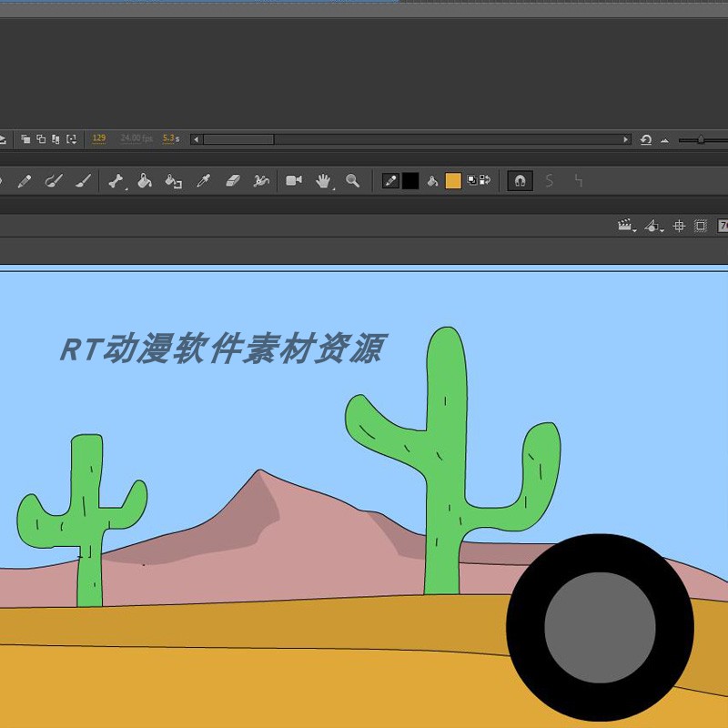Click the Center Stage icon
The height and width of the screenshot is (728, 728).
(679, 226)
